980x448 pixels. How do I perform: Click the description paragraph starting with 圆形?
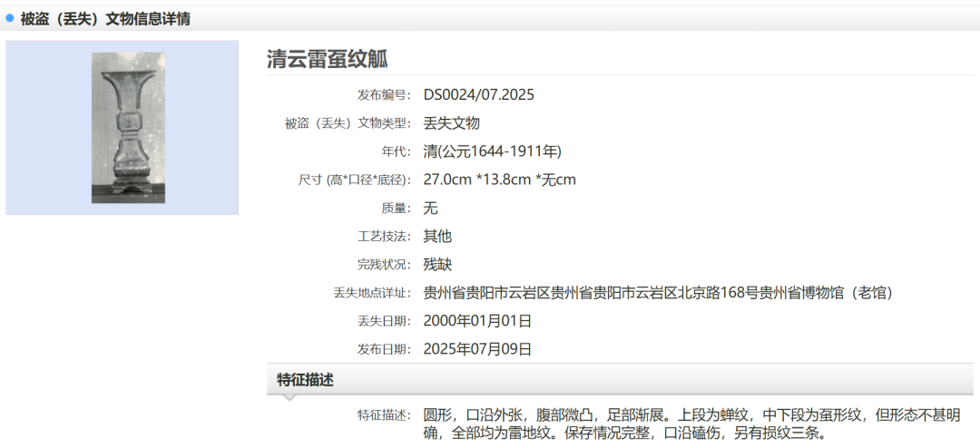690,424
